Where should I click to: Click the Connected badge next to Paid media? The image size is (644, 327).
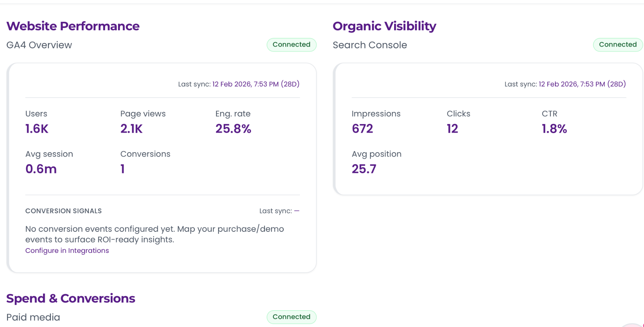coord(291,317)
